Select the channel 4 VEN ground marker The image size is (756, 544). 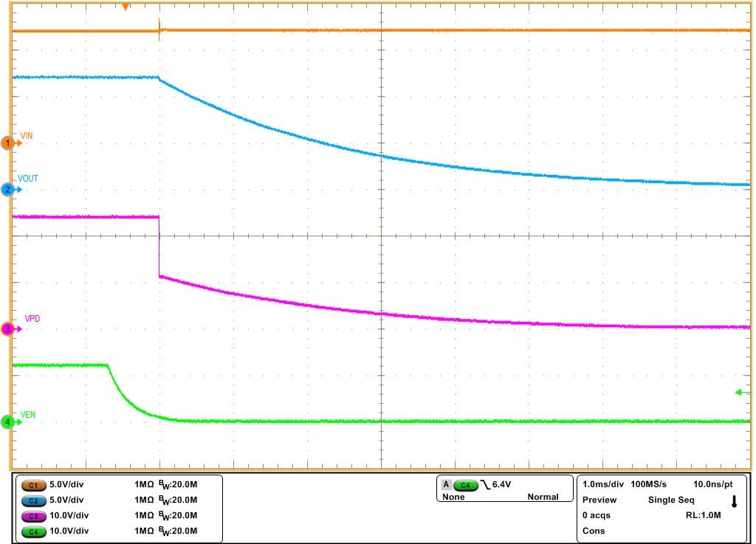click(x=8, y=422)
